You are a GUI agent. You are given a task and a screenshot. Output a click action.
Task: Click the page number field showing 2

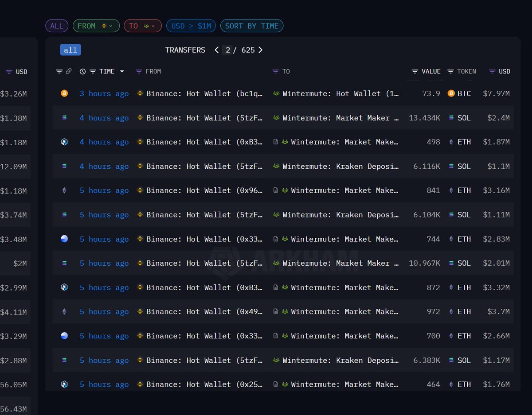pyautogui.click(x=227, y=50)
